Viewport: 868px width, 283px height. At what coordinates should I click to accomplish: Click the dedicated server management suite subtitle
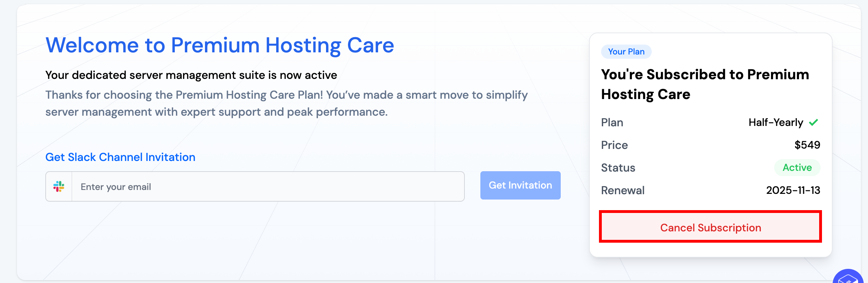click(x=191, y=75)
